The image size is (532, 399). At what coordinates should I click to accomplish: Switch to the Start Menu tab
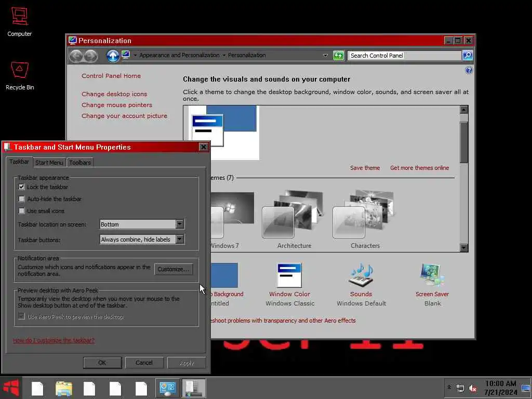[49, 163]
